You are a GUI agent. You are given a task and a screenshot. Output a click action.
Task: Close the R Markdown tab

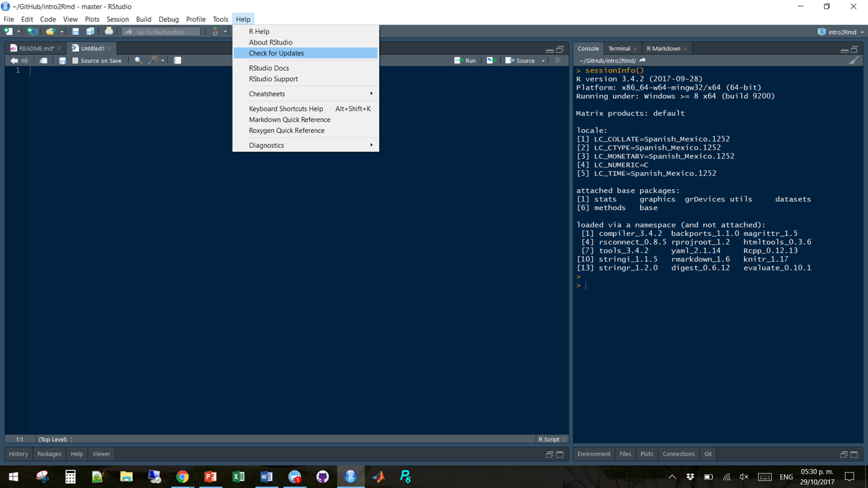pos(686,49)
